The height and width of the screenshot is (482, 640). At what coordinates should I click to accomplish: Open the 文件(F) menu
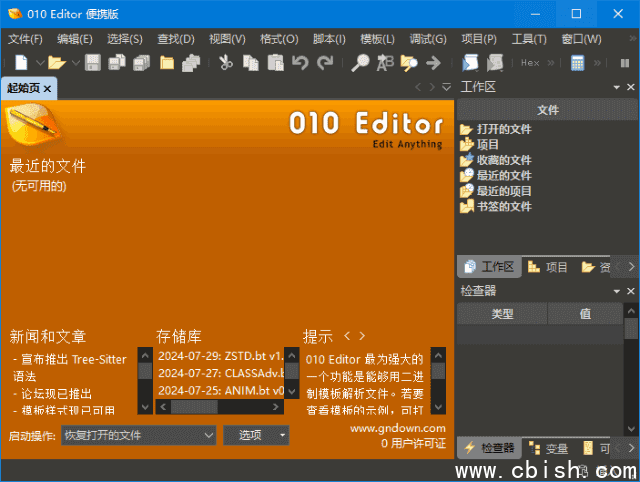[25, 39]
